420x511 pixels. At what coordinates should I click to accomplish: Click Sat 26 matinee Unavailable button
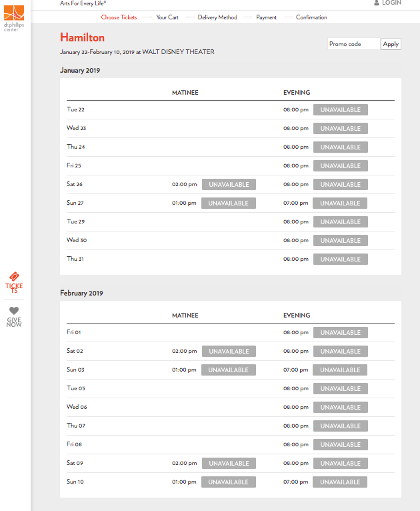tap(229, 185)
